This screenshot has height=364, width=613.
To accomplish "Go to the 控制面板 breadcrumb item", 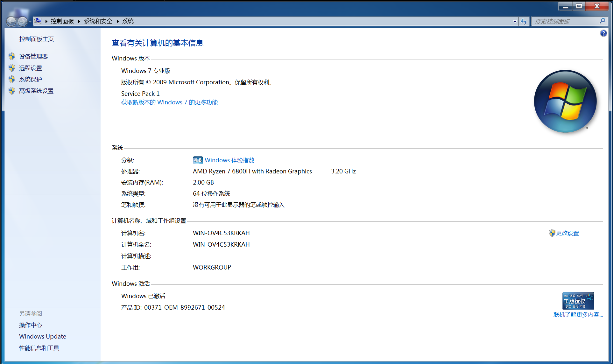I will (x=62, y=21).
